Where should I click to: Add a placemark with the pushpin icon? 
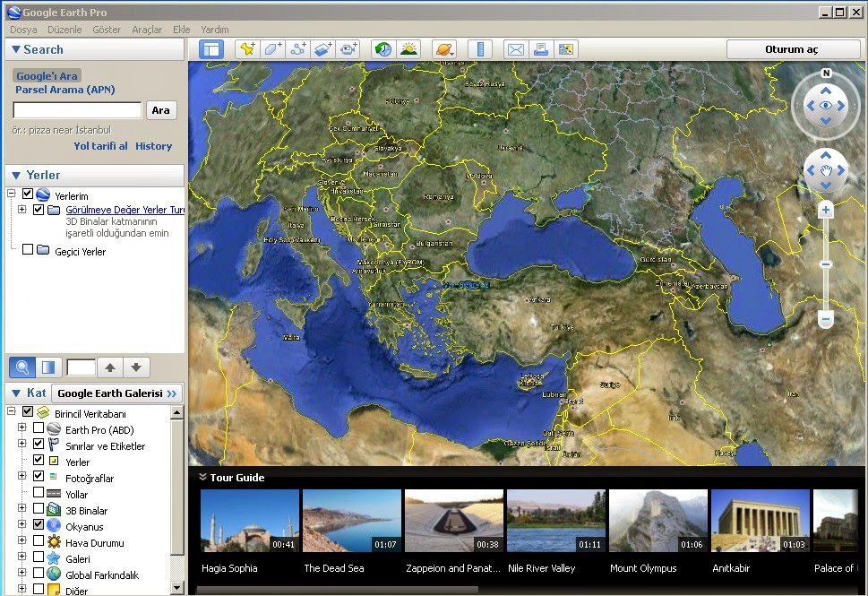point(247,49)
